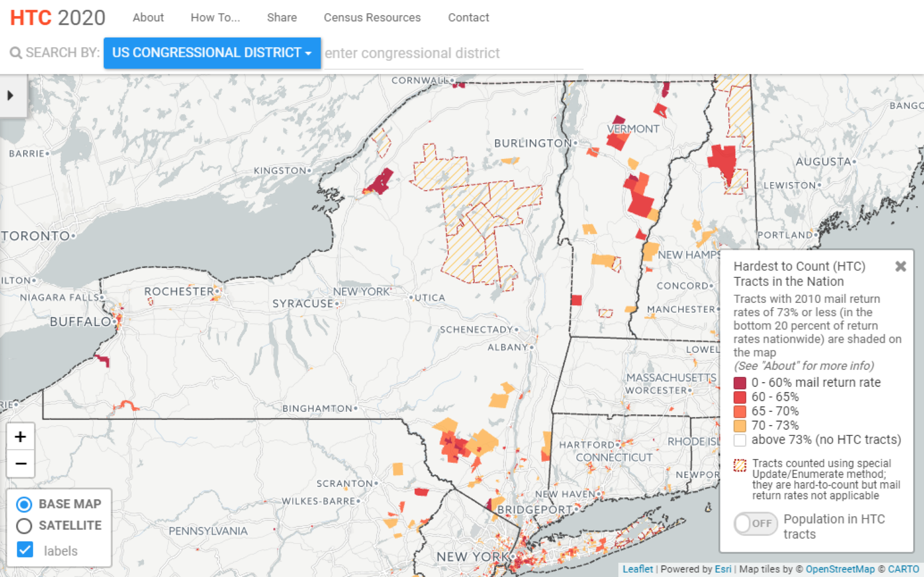Toggle Population in HTC tracts switch
Screen dimensions: 924x577
coord(755,523)
